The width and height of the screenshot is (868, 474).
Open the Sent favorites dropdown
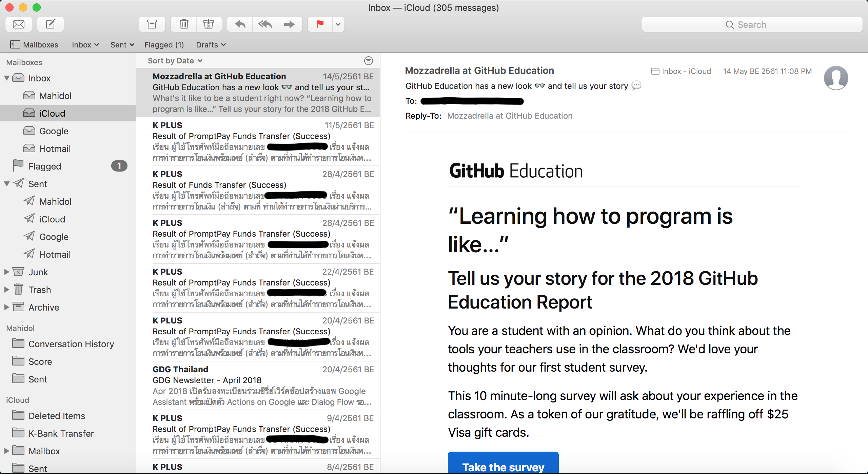122,45
